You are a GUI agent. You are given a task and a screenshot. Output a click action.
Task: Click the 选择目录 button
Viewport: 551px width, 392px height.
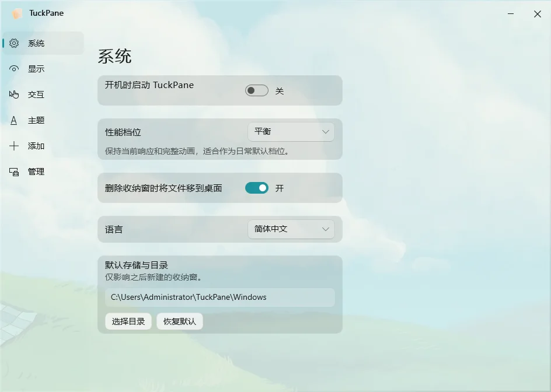(128, 321)
